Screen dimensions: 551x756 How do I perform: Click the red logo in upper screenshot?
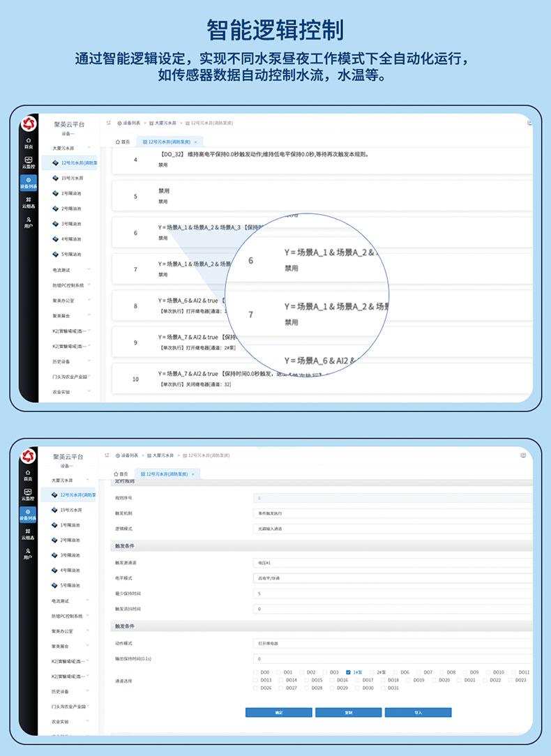[x=29, y=124]
